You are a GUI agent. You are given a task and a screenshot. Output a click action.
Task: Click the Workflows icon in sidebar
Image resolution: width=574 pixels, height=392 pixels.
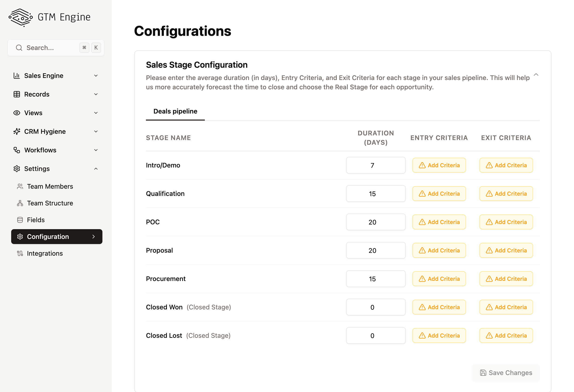(17, 150)
